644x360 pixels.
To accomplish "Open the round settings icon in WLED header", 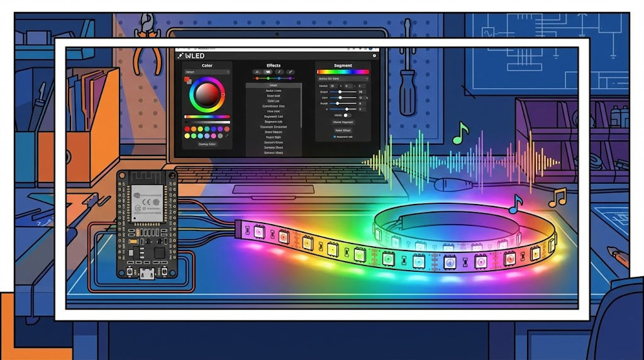I will [x=375, y=55].
